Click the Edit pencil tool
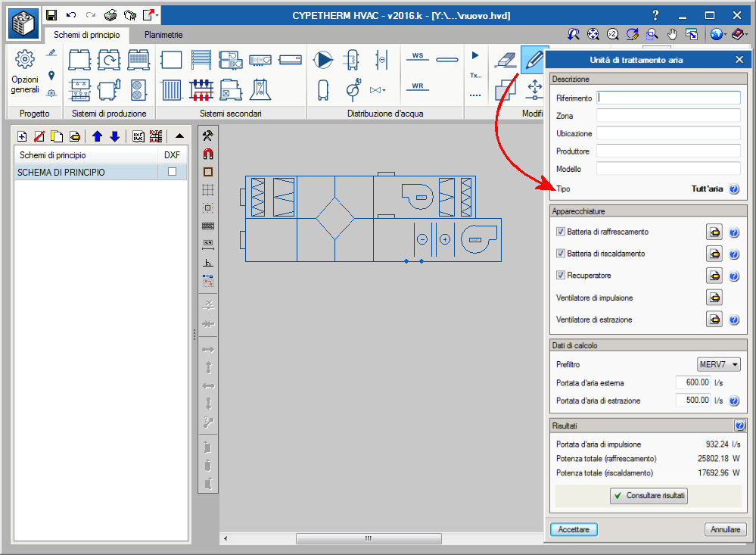The width and height of the screenshot is (756, 555). point(534,60)
